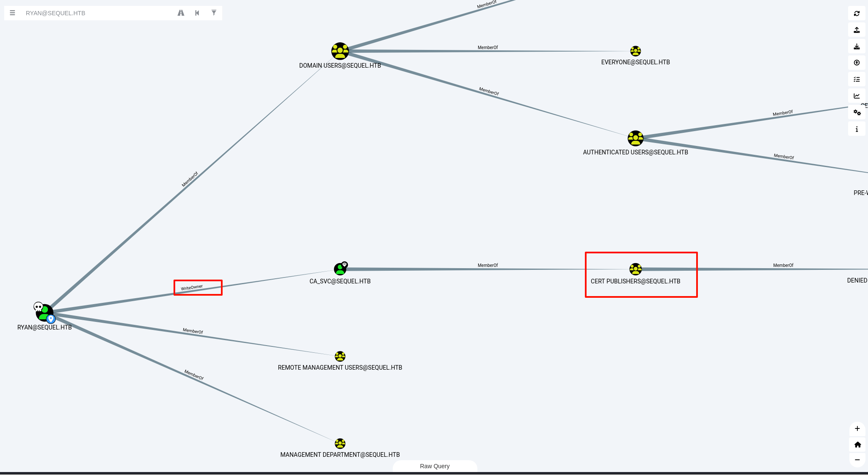Click the import graph download icon
This screenshot has height=475, width=868.
pyautogui.click(x=857, y=47)
